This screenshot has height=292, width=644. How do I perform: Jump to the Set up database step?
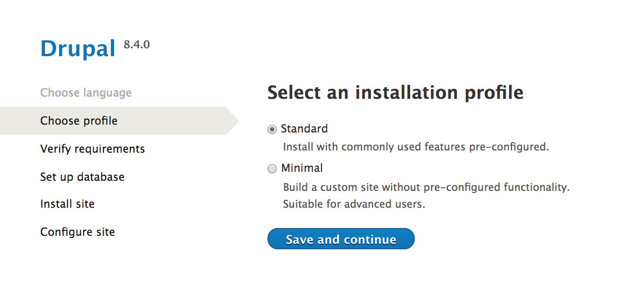[x=82, y=177]
